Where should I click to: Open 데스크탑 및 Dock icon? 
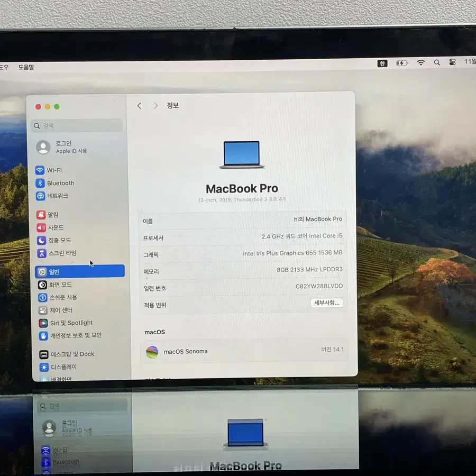[44, 354]
